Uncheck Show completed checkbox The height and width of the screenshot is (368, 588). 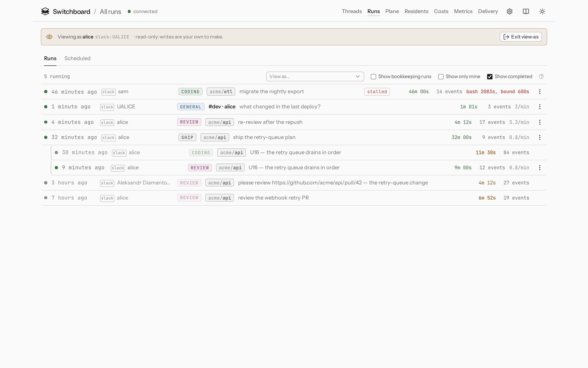(x=490, y=77)
